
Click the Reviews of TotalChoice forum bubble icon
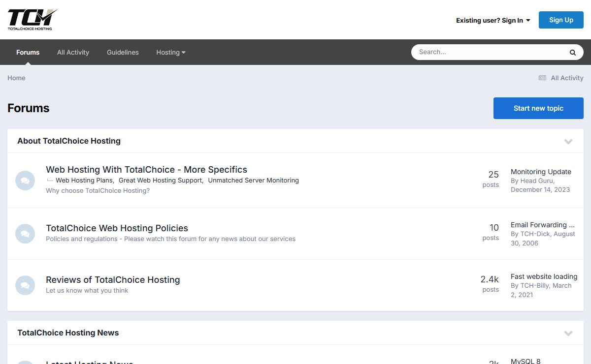[x=25, y=285]
